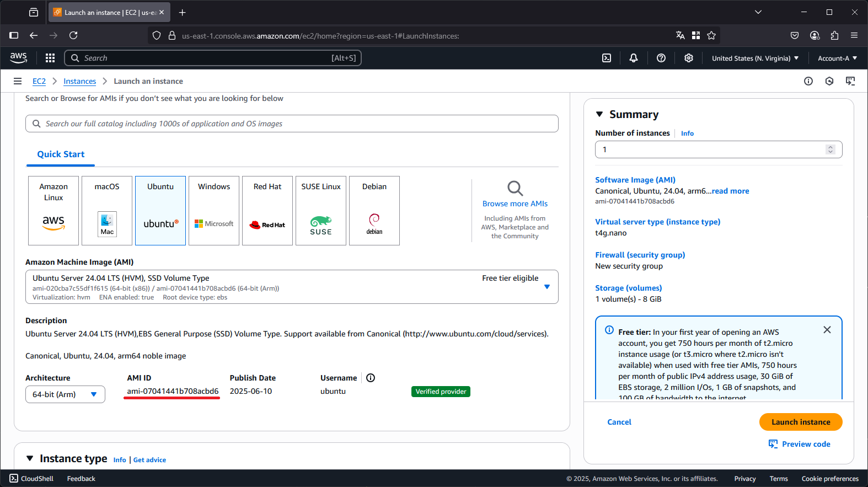This screenshot has height=487, width=868.
Task: Select SUSE Linux AMI tile
Action: [x=321, y=211]
